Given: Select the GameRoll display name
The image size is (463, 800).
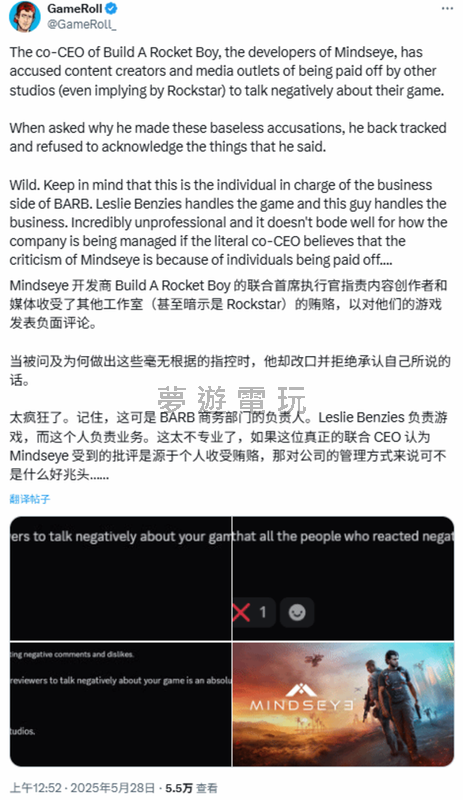Looking at the screenshot, I should click(75, 9).
